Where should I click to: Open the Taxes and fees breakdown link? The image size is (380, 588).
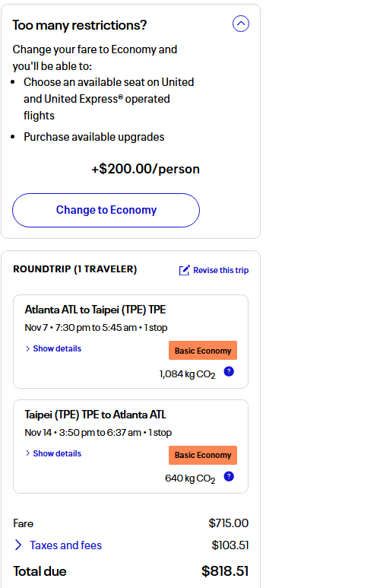[65, 545]
